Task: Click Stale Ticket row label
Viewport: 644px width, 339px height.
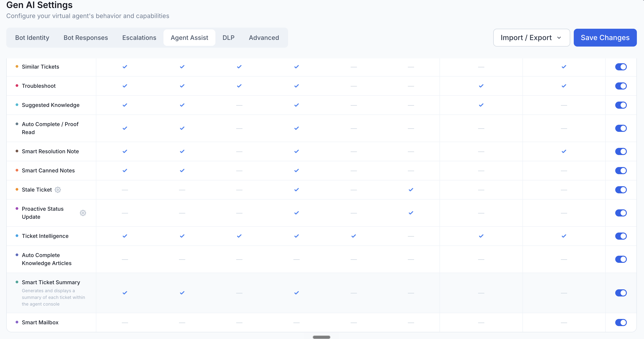Action: tap(37, 190)
